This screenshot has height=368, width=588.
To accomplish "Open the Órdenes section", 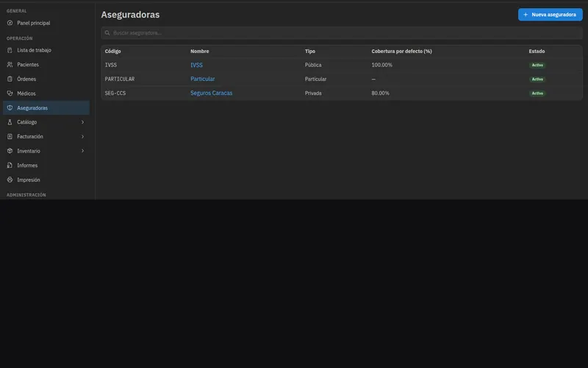I will [46, 79].
